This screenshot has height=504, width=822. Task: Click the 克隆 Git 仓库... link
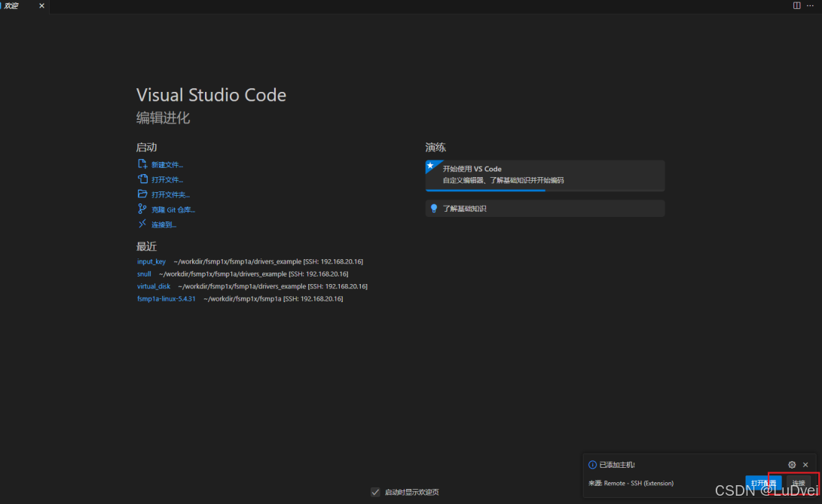[173, 209]
